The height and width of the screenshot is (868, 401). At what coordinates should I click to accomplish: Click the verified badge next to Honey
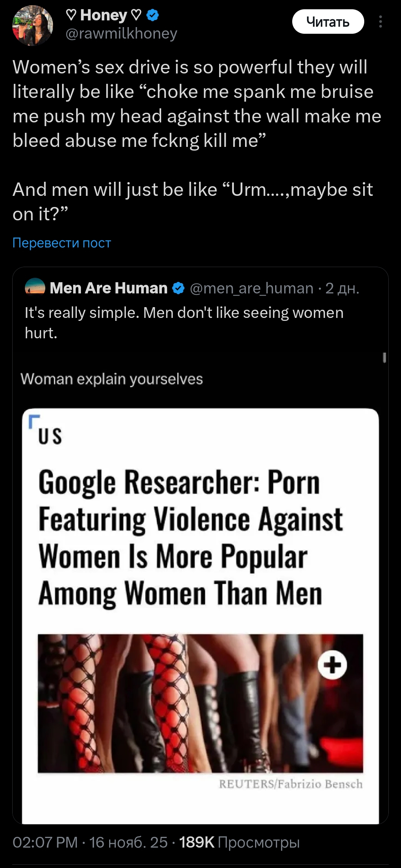click(153, 15)
